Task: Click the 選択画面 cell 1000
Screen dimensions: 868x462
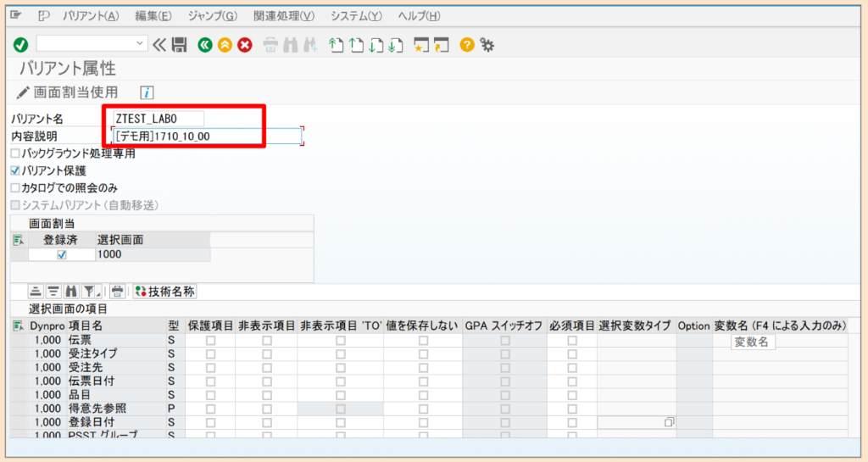Action: [x=153, y=254]
